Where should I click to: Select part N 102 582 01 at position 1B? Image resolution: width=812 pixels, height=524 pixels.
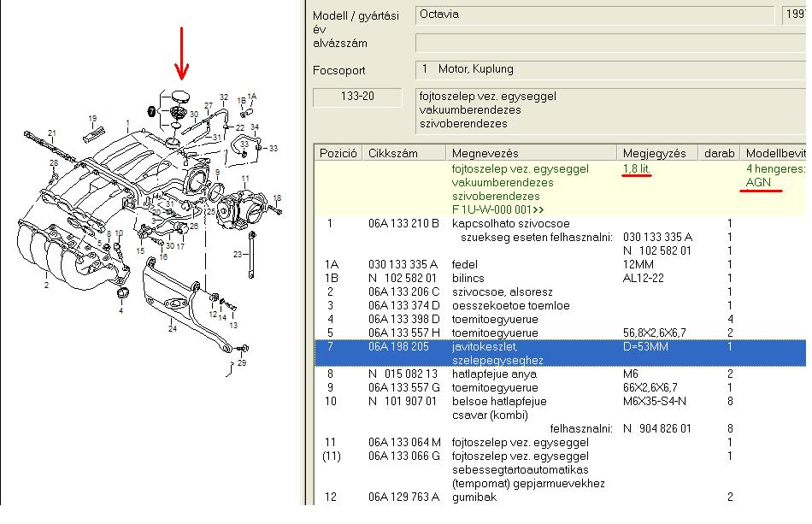403,278
